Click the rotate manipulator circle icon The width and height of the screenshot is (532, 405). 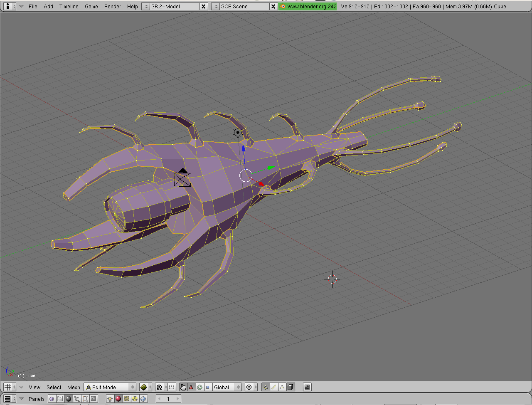pyautogui.click(x=199, y=387)
